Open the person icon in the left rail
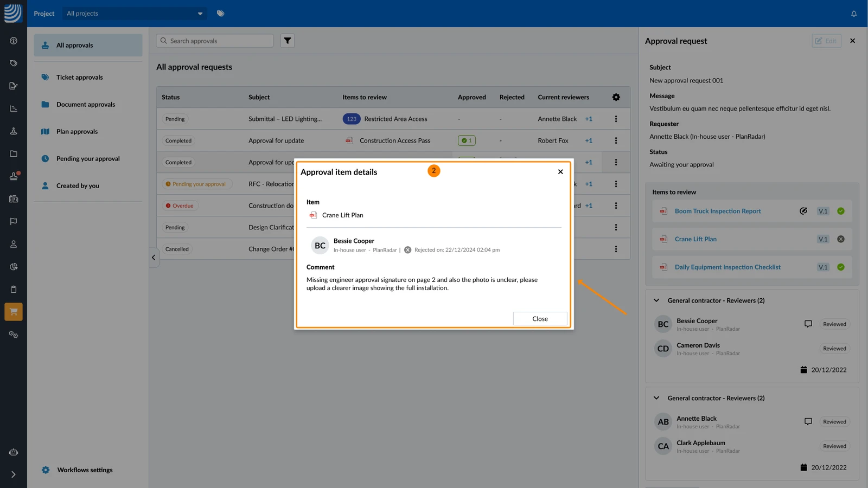The image size is (868, 488). click(x=14, y=244)
